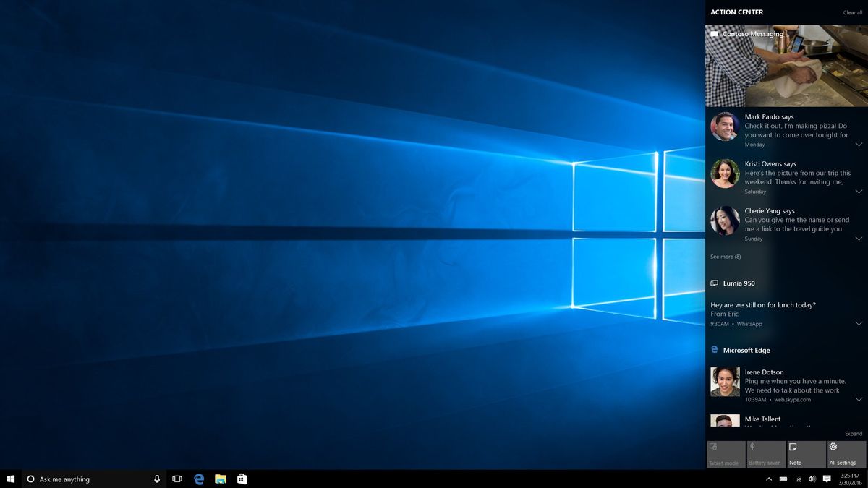868x488 pixels.
Task: Open Task View from the taskbar
Action: click(177, 479)
